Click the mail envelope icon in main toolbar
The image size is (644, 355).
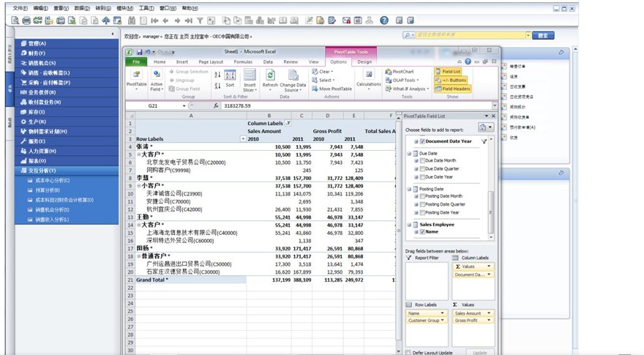pos(346,20)
